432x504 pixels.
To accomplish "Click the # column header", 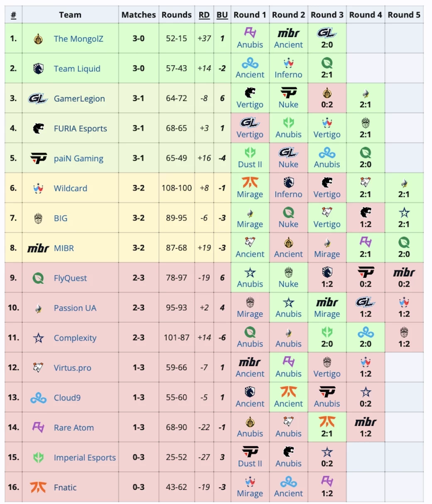I will (x=13, y=15).
